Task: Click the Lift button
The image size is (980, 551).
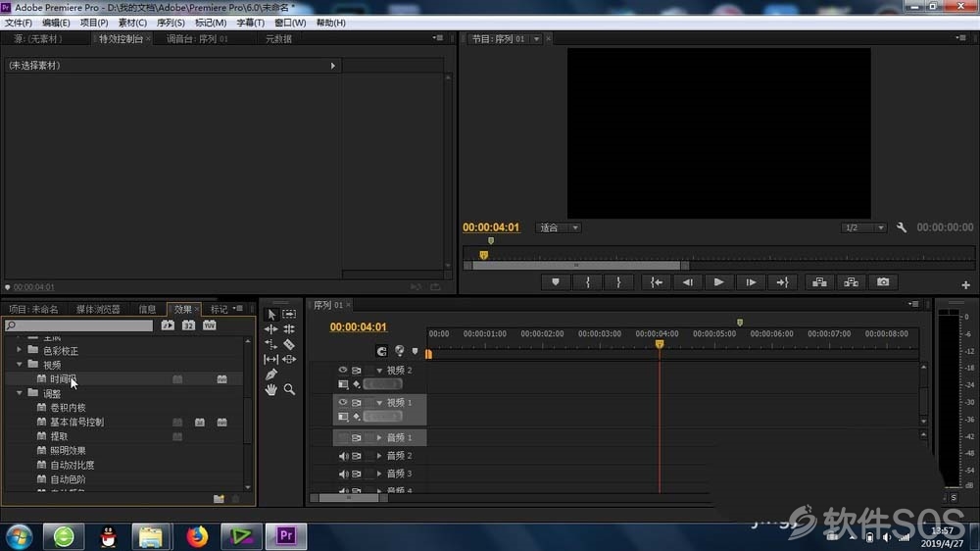Action: click(819, 282)
